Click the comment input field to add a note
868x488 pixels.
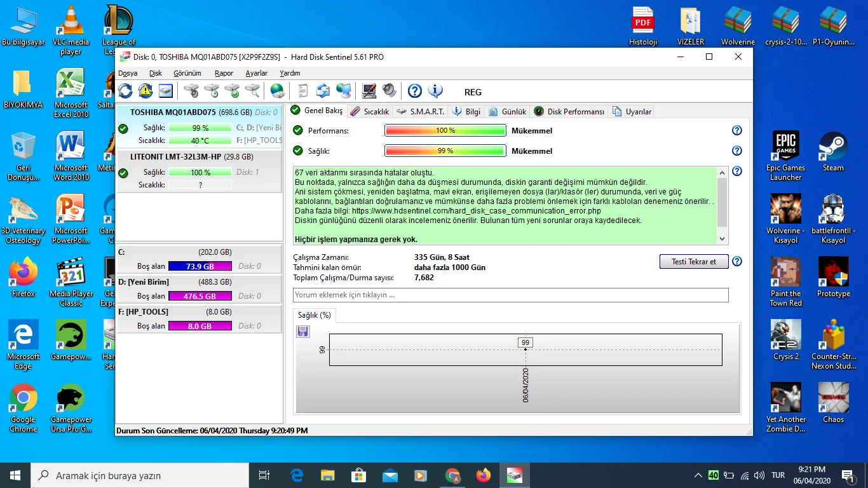point(508,295)
